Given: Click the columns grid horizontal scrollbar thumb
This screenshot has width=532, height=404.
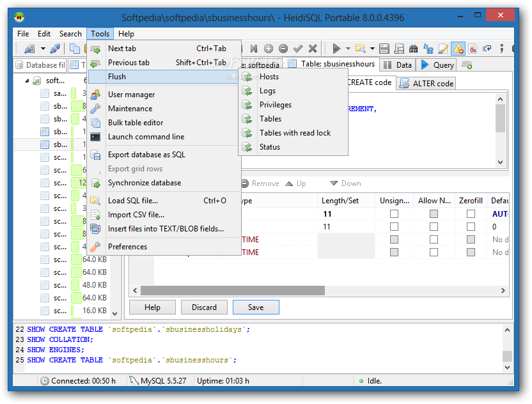Looking at the screenshot, I should 233,290.
